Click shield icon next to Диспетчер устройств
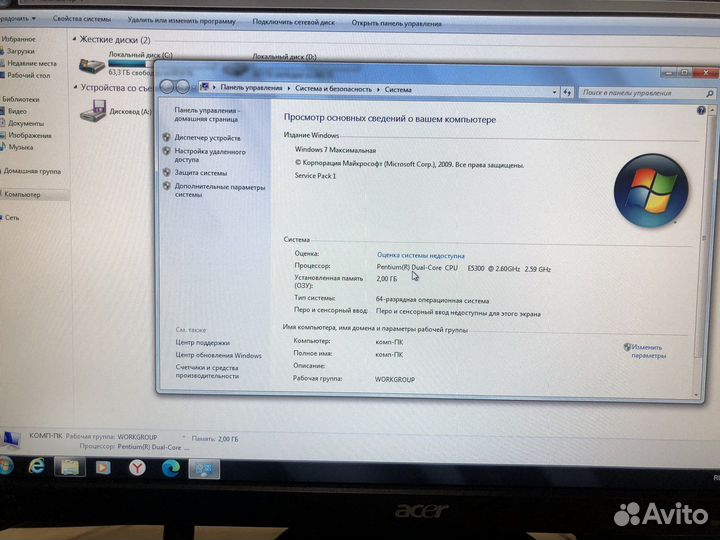Screen dimensions: 720x540 point(167,137)
